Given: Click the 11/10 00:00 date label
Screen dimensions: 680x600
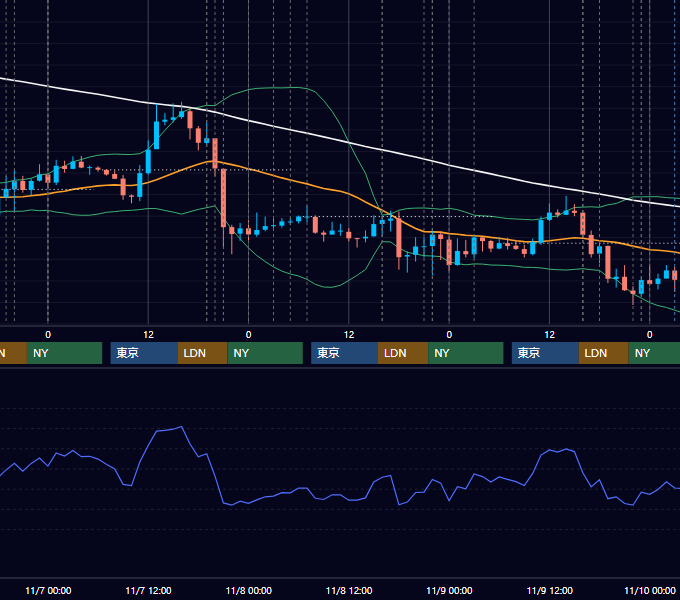Looking at the screenshot, I should 650,590.
